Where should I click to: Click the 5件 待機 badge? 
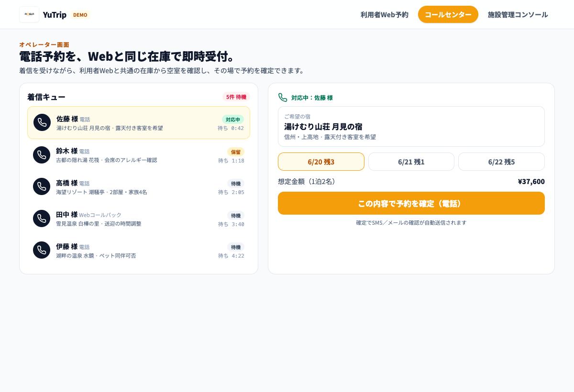236,97
